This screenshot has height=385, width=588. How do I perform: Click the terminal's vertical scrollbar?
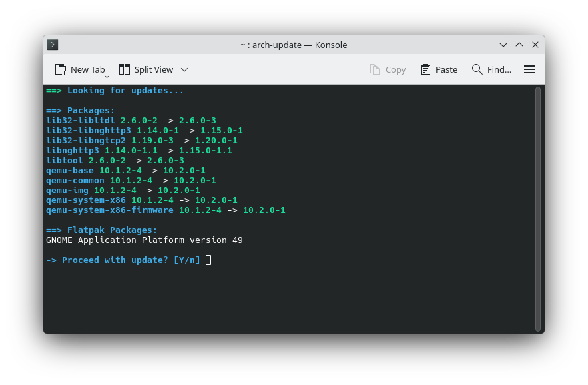537,208
